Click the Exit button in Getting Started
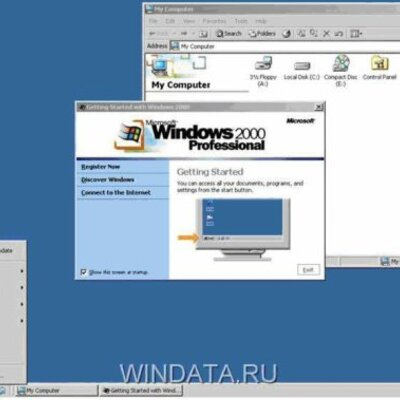Screen dimensions: 400x400 click(308, 270)
